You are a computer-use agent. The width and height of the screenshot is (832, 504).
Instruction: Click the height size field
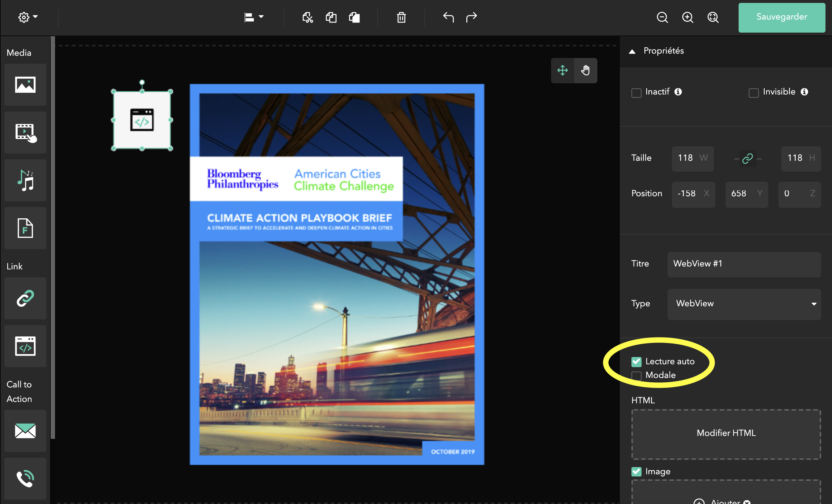[801, 159]
